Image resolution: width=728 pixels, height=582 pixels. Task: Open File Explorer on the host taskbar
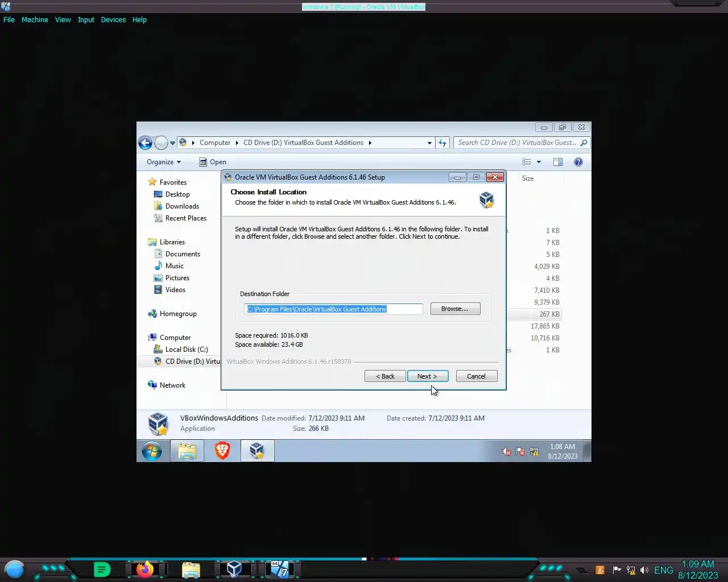click(191, 569)
